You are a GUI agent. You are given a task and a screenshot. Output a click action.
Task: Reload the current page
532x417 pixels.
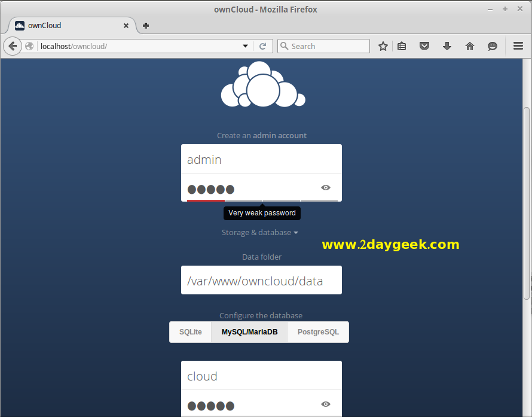click(262, 46)
